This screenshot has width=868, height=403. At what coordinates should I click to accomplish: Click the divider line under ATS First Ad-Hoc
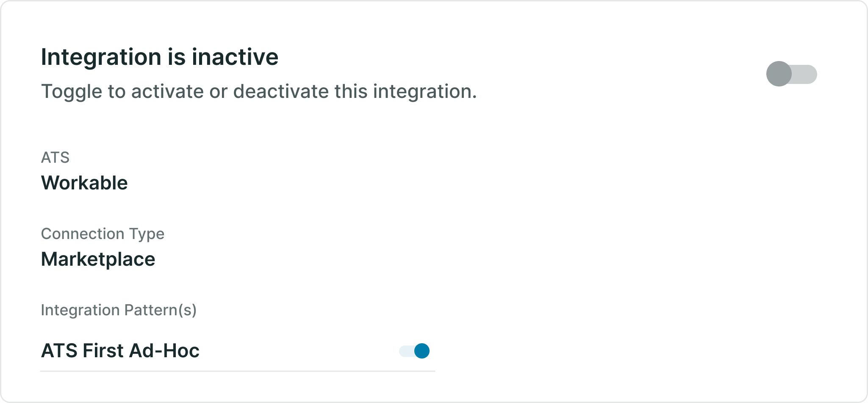238,371
